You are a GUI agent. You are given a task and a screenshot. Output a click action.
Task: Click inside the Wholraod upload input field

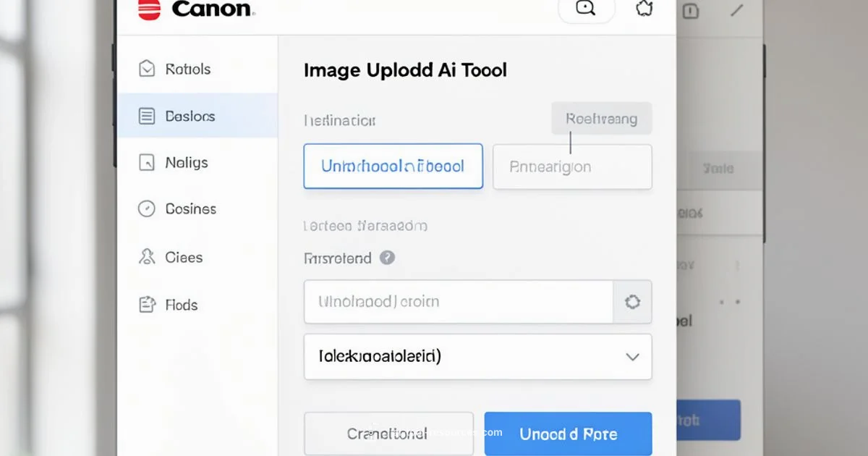coord(456,302)
